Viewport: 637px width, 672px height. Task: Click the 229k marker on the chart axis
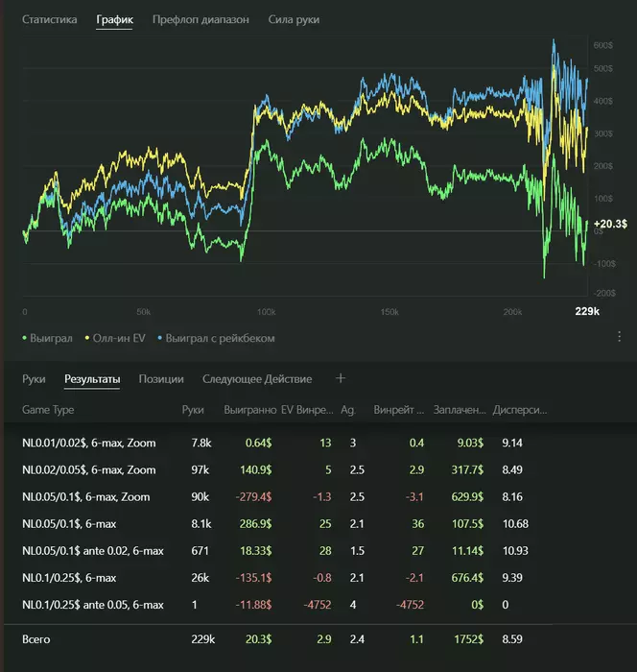click(x=587, y=311)
